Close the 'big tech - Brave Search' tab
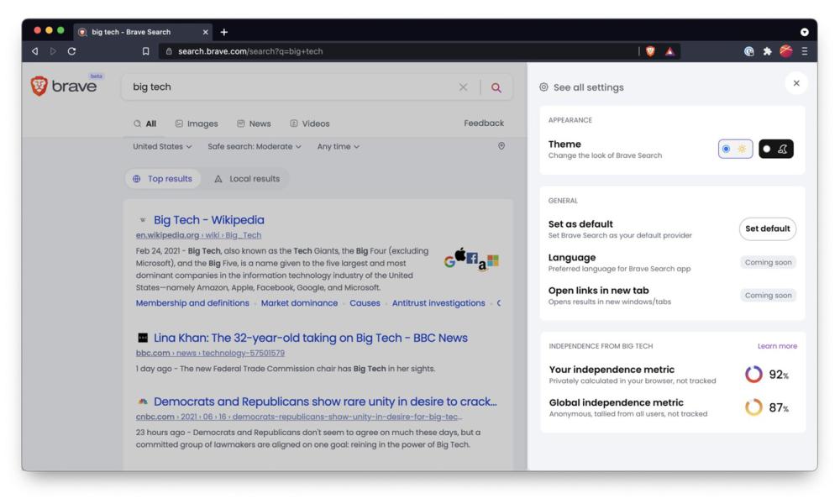The width and height of the screenshot is (840, 504). pos(205,32)
